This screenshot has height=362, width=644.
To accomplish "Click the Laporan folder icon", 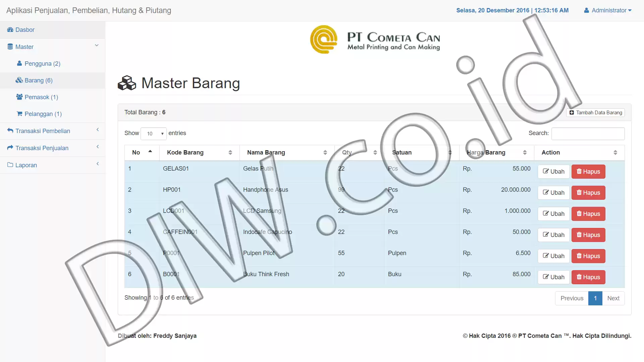I will tap(10, 165).
